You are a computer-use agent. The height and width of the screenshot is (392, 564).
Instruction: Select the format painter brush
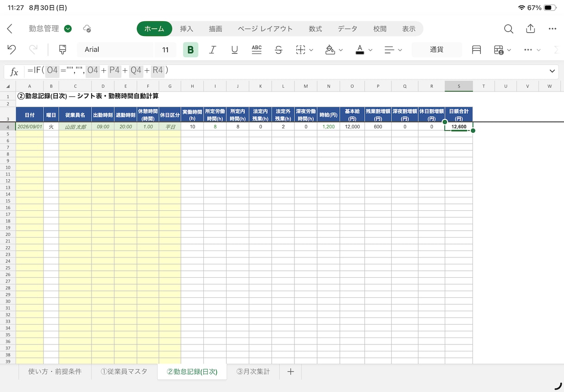(62, 49)
